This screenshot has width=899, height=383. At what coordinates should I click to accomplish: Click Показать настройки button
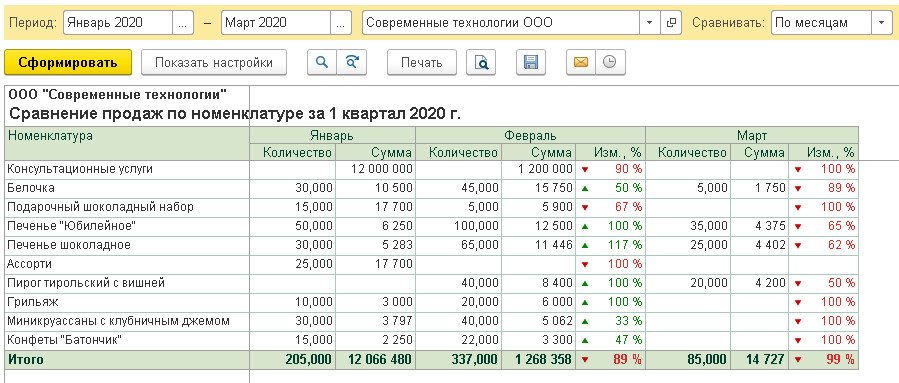tap(214, 62)
